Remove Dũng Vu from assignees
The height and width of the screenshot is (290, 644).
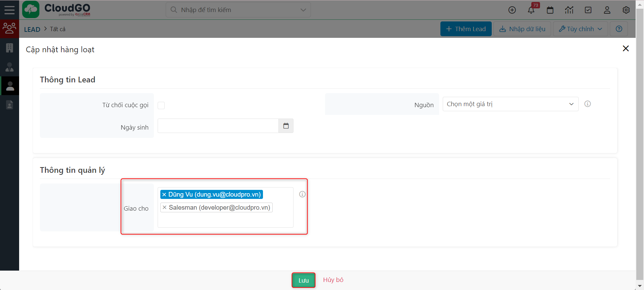point(164,195)
